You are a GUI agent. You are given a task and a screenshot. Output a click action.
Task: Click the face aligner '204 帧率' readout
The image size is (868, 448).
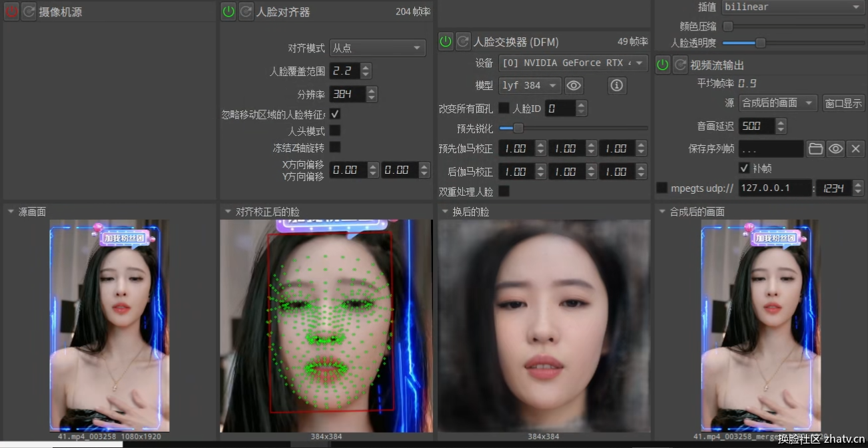click(x=413, y=11)
